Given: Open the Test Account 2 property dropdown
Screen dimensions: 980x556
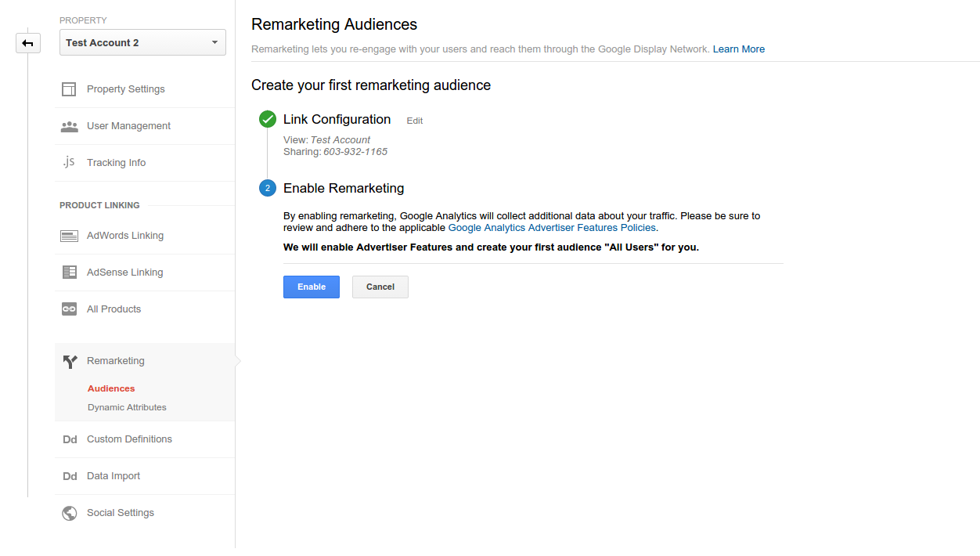Looking at the screenshot, I should tap(142, 42).
